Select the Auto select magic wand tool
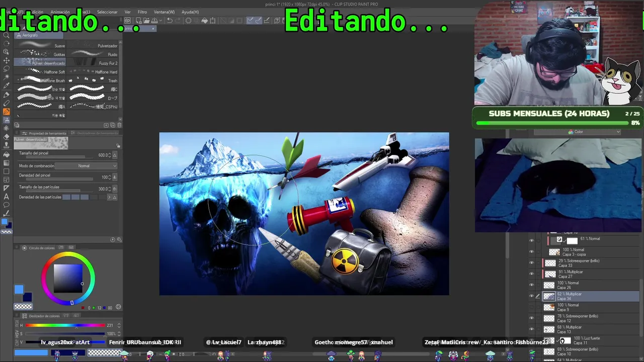Screen dimensions: 644x362 (x=6, y=77)
